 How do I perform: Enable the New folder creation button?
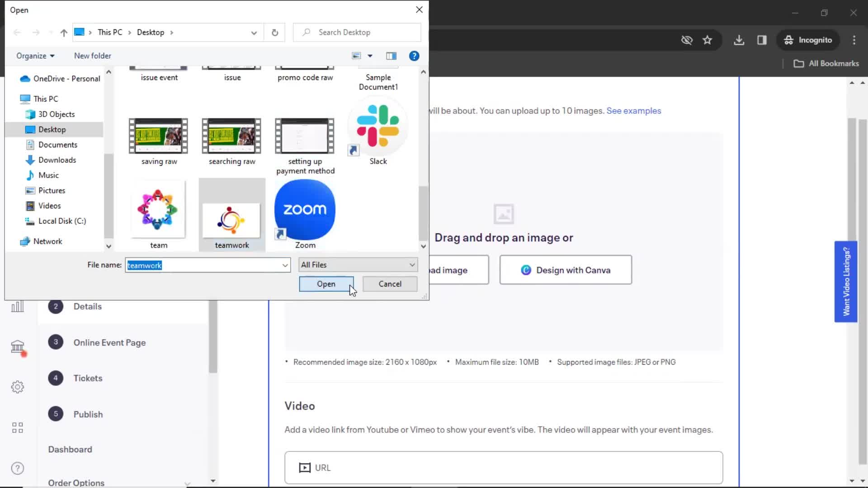coord(92,56)
